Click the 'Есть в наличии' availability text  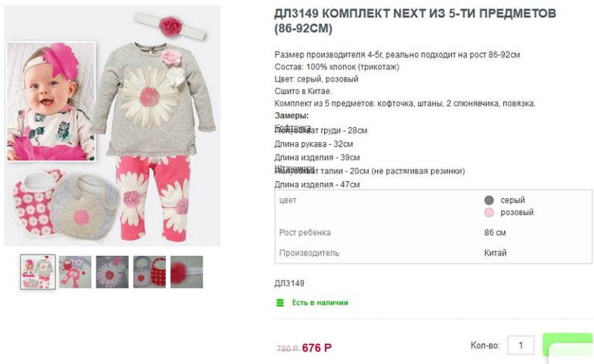319,302
